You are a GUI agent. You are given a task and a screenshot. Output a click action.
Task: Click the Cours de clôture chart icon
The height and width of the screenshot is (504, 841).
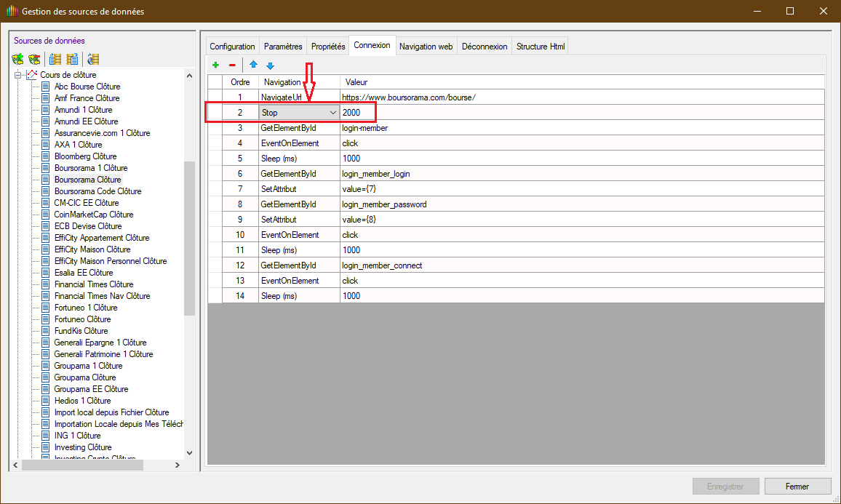pos(32,75)
